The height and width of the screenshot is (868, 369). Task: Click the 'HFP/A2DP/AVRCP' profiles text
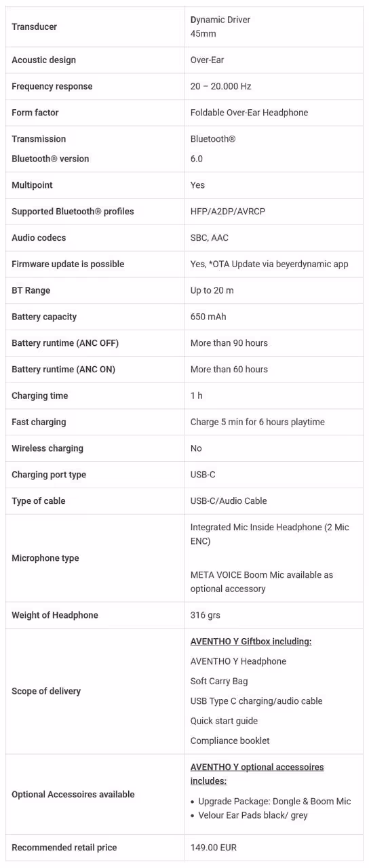point(228,212)
